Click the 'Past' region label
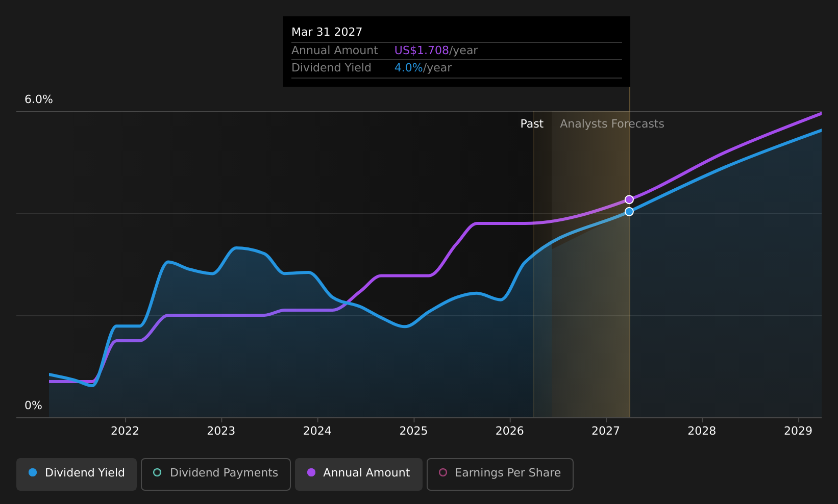The height and width of the screenshot is (504, 838). tap(532, 124)
